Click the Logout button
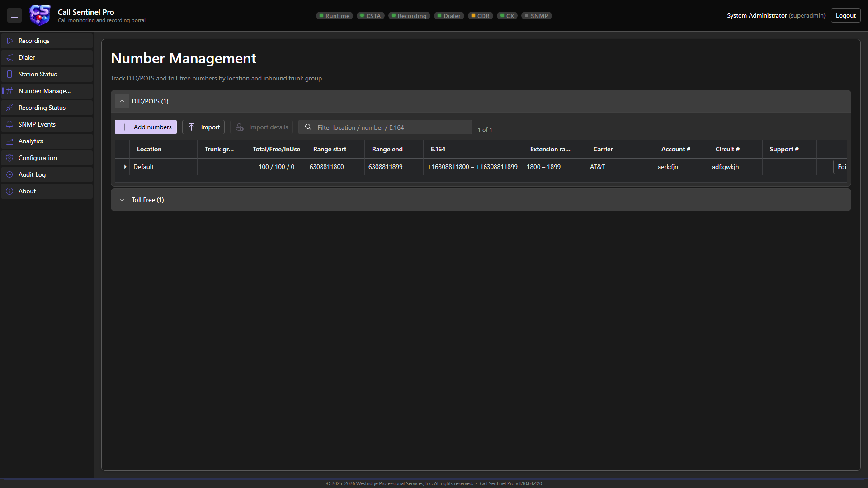Screen dimensions: 868x488 [845, 15]
